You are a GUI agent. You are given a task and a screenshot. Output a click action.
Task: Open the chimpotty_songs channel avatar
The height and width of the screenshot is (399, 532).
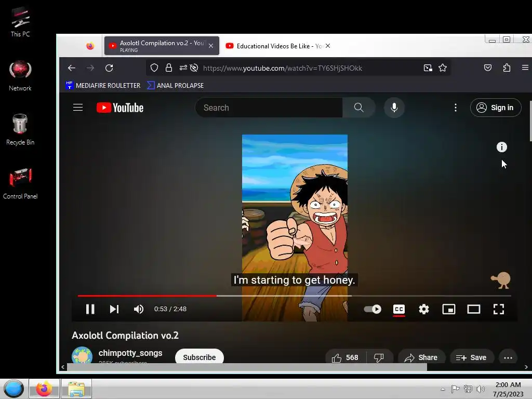tap(82, 355)
